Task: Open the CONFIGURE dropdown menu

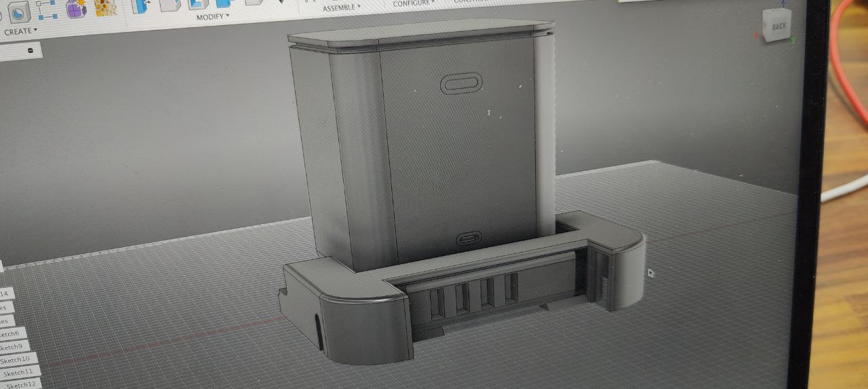Action: [415, 4]
